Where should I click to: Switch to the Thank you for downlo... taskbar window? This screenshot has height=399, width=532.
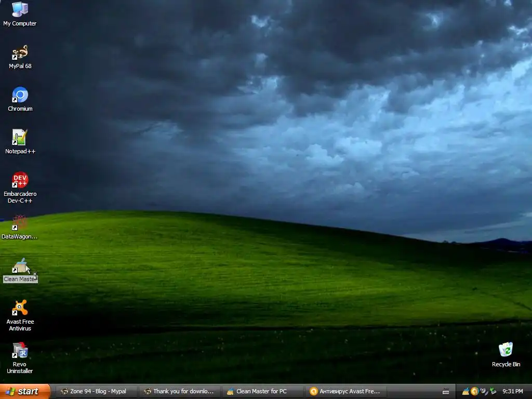point(180,391)
